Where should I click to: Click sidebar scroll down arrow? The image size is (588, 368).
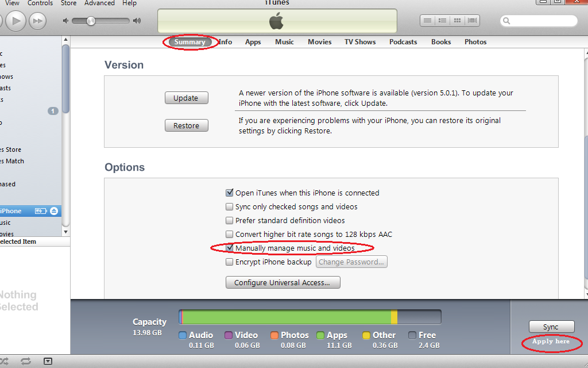(x=65, y=232)
